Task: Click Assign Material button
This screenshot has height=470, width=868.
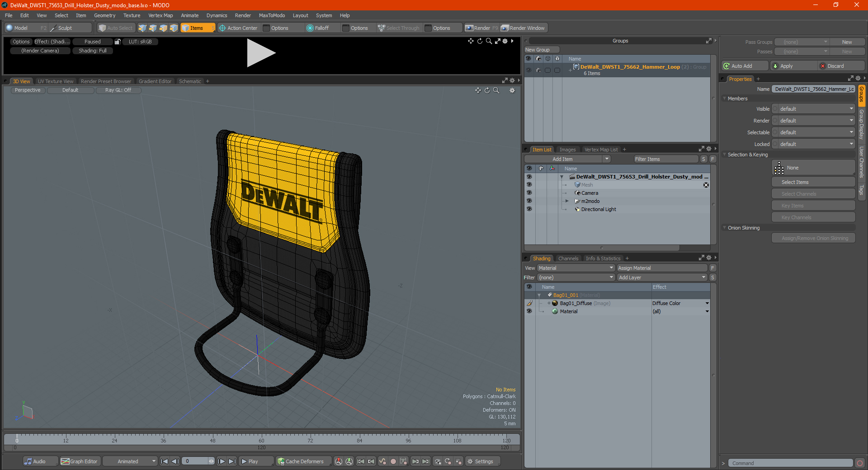Action: coord(662,268)
